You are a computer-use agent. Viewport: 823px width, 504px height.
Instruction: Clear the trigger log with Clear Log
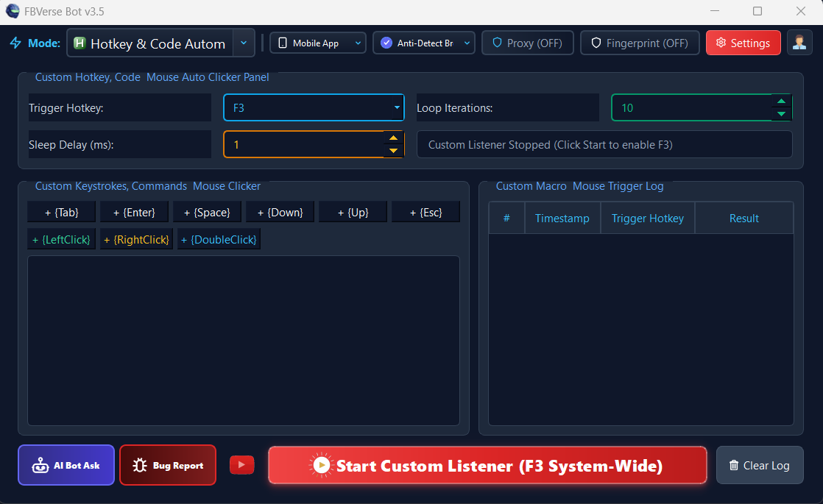pos(760,465)
